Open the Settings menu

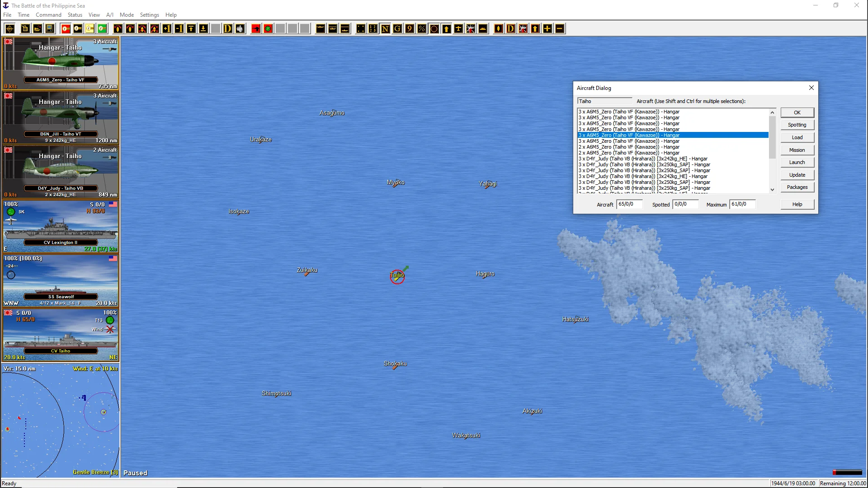click(x=149, y=15)
